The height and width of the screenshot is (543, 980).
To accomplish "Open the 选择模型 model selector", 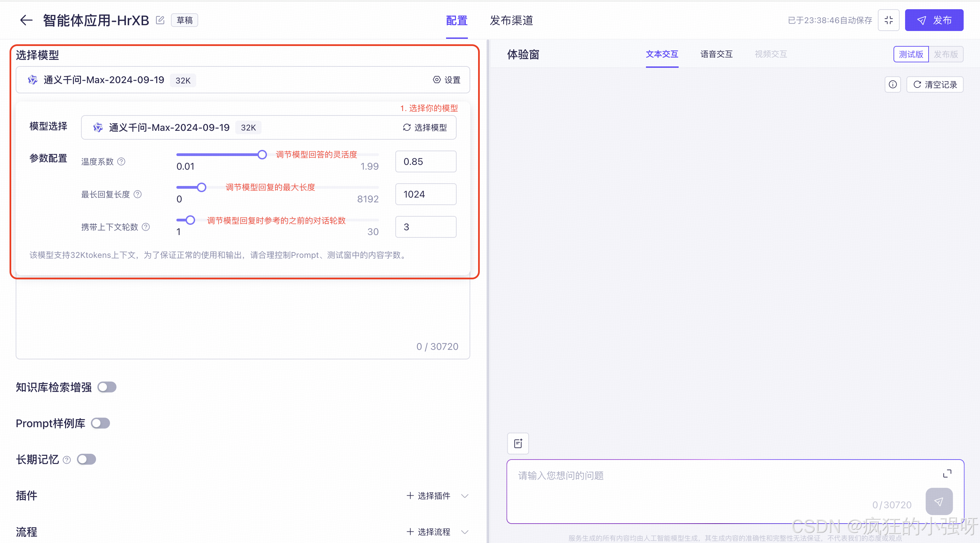I will [x=425, y=127].
